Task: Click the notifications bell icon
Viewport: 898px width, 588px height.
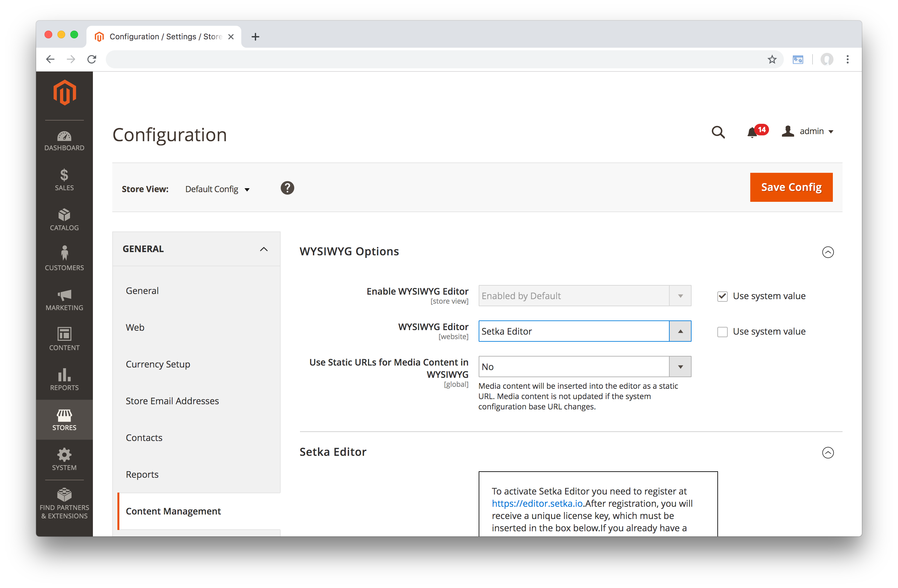Action: 752,132
